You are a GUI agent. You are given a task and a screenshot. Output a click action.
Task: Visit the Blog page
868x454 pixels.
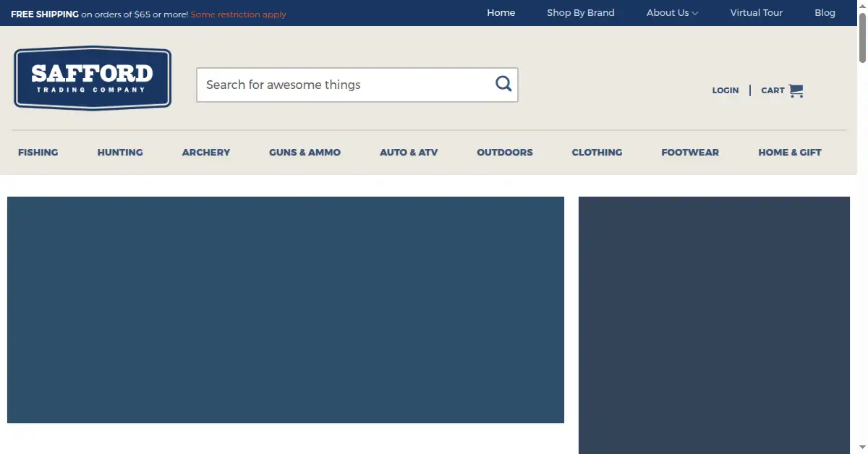(x=825, y=13)
